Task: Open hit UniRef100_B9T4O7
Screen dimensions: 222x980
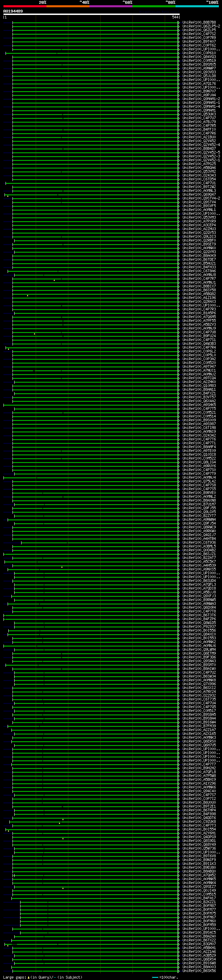Action: pos(199,41)
